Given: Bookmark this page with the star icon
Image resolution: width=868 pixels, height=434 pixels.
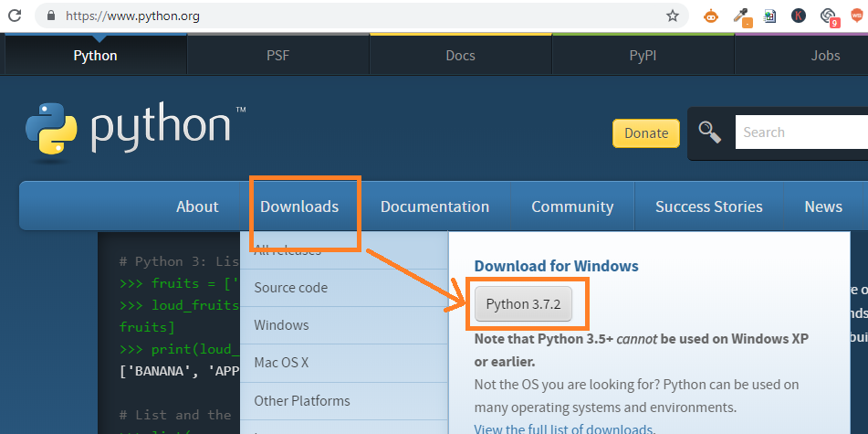Looking at the screenshot, I should (x=672, y=16).
